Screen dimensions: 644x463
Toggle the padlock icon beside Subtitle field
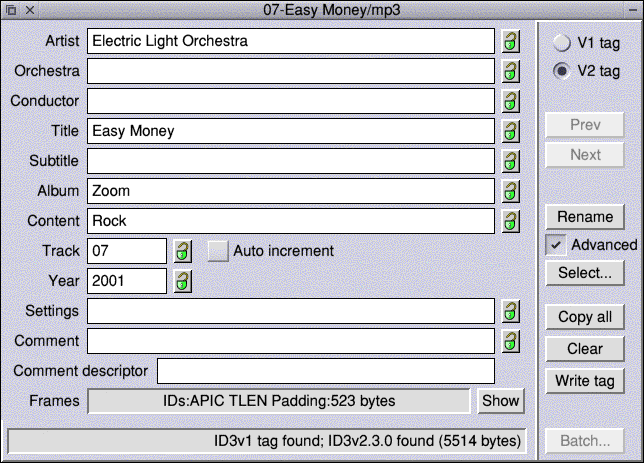coord(511,161)
